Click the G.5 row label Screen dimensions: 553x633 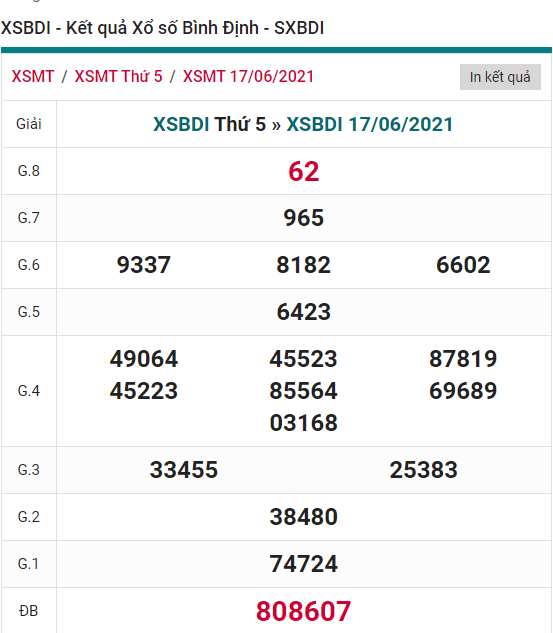click(29, 312)
